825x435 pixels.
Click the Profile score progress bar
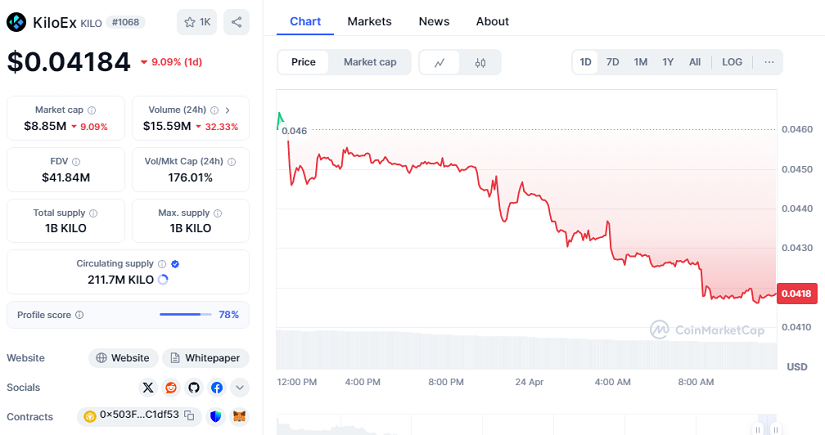[x=185, y=314]
